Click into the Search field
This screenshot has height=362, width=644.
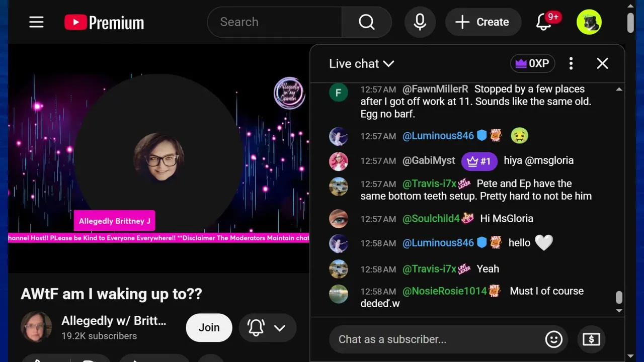tap(275, 22)
